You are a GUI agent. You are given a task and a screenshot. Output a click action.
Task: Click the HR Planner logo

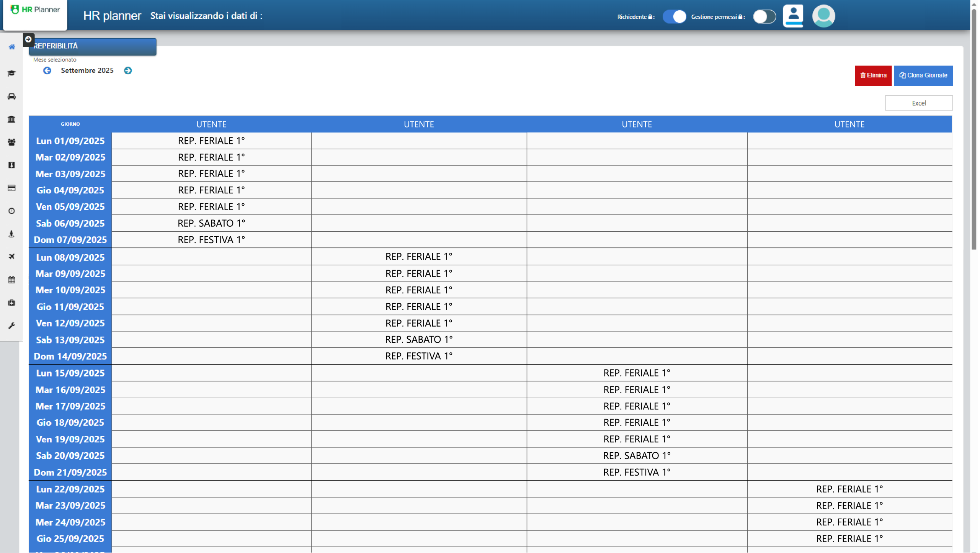pyautogui.click(x=35, y=10)
